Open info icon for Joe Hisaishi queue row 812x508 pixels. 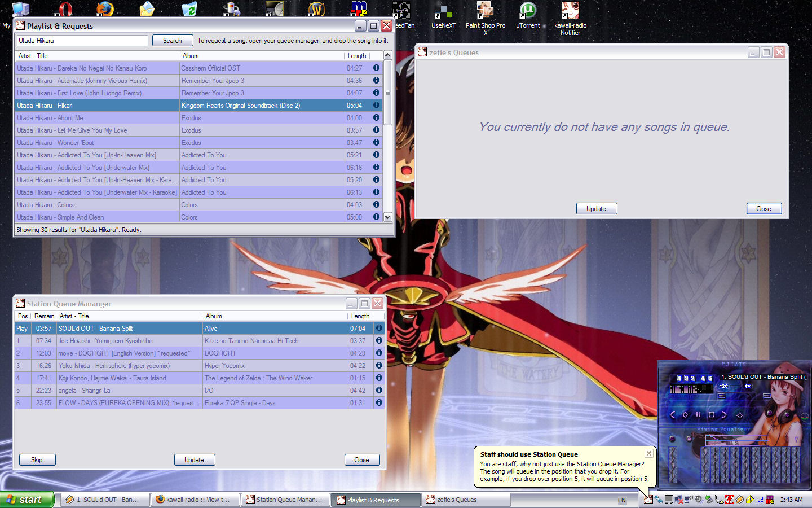point(379,340)
